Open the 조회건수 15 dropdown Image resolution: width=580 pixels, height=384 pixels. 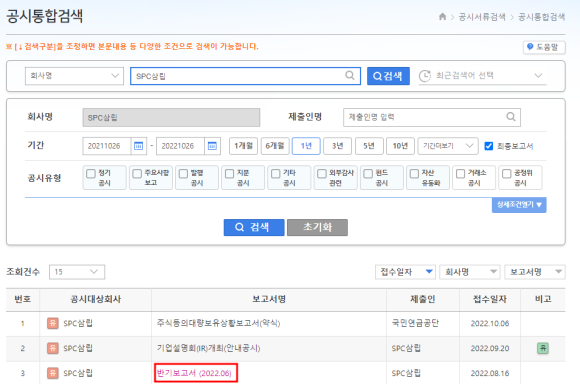coord(77,272)
